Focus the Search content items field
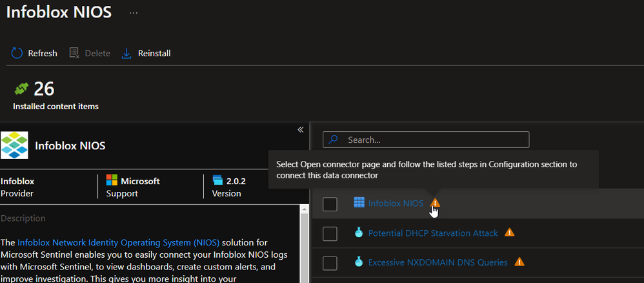 coord(426,140)
